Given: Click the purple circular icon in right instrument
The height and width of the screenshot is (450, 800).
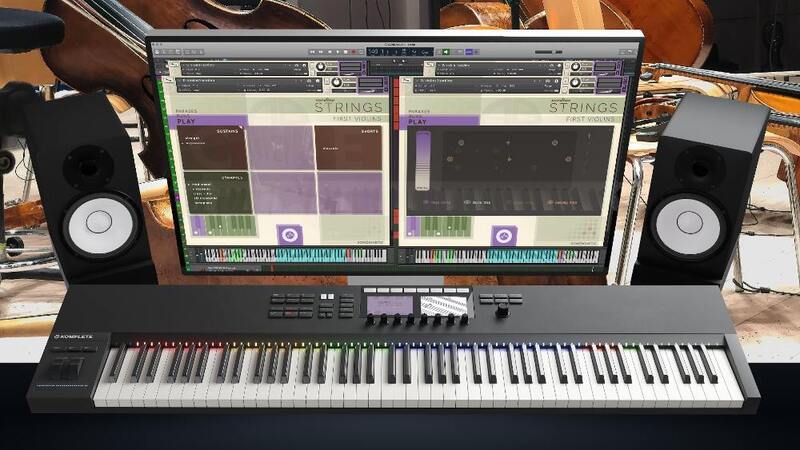Looking at the screenshot, I should (x=504, y=236).
